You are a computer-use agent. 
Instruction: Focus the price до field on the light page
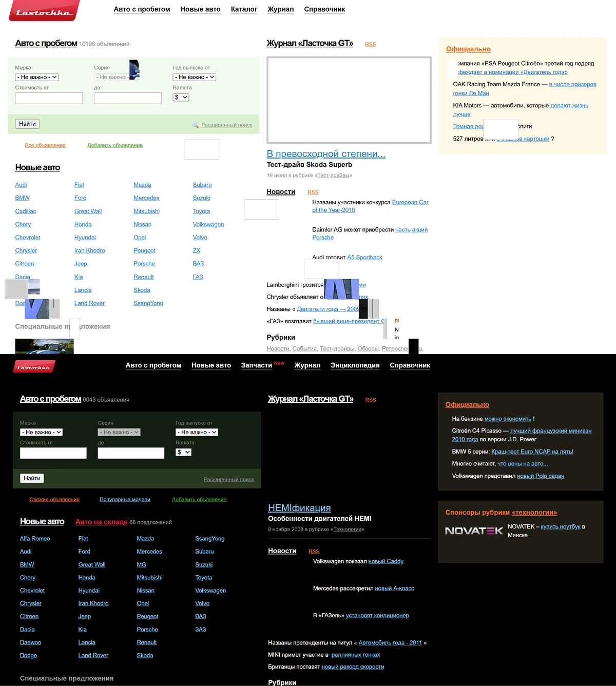click(x=128, y=98)
